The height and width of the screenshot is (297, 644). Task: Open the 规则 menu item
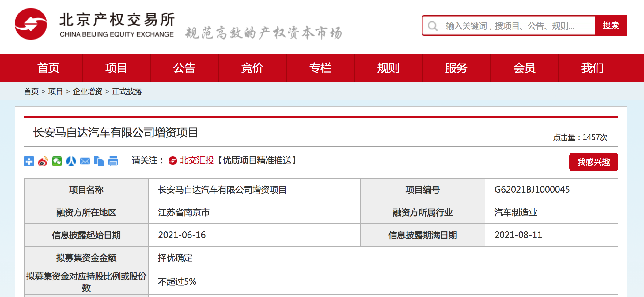[388, 68]
